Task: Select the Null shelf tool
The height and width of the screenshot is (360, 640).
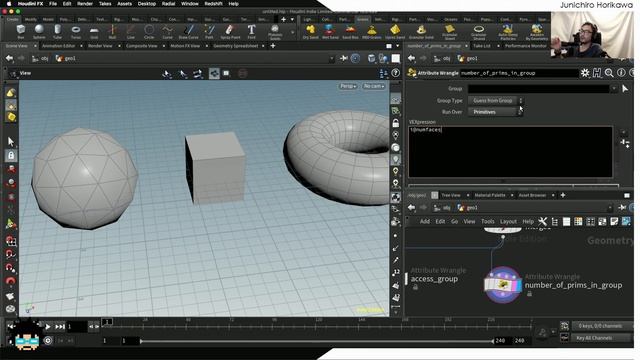Action: point(112,31)
